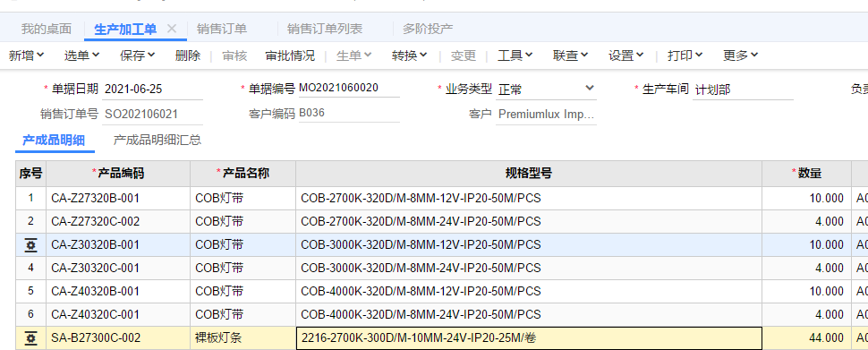Click spec cell COB-3000K-320D/M-8MM-12V-IP20-50M/PCS
The height and width of the screenshot is (350, 868).
click(529, 244)
